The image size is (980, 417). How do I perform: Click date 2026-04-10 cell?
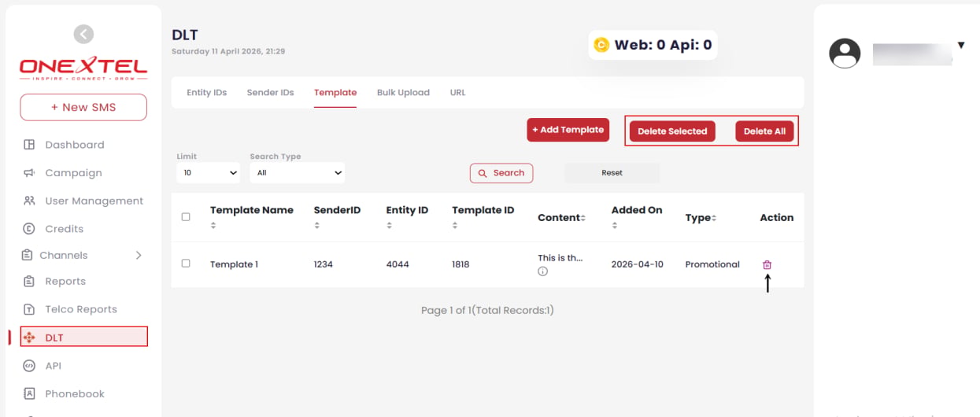click(638, 264)
